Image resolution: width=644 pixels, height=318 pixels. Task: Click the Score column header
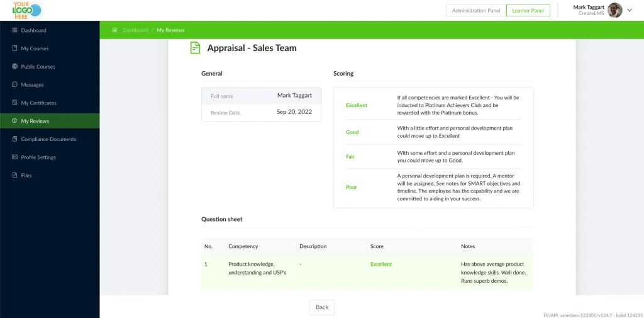coord(377,246)
